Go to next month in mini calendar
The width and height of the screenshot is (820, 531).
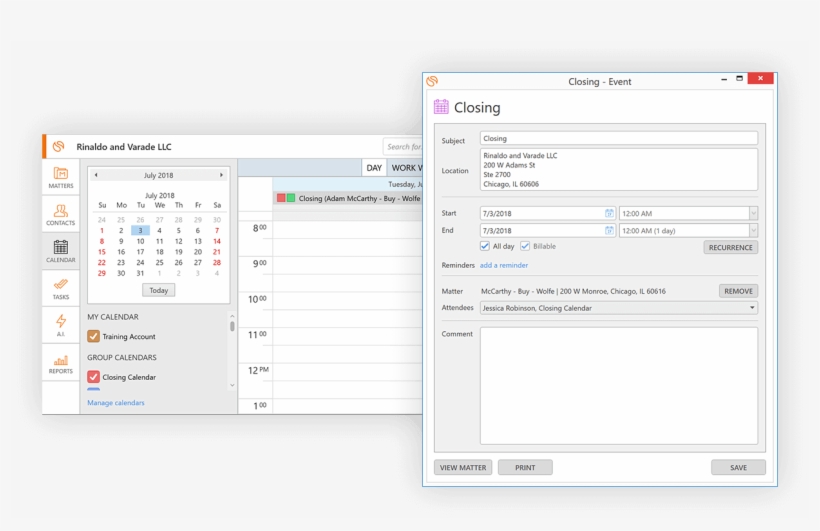pyautogui.click(x=221, y=175)
